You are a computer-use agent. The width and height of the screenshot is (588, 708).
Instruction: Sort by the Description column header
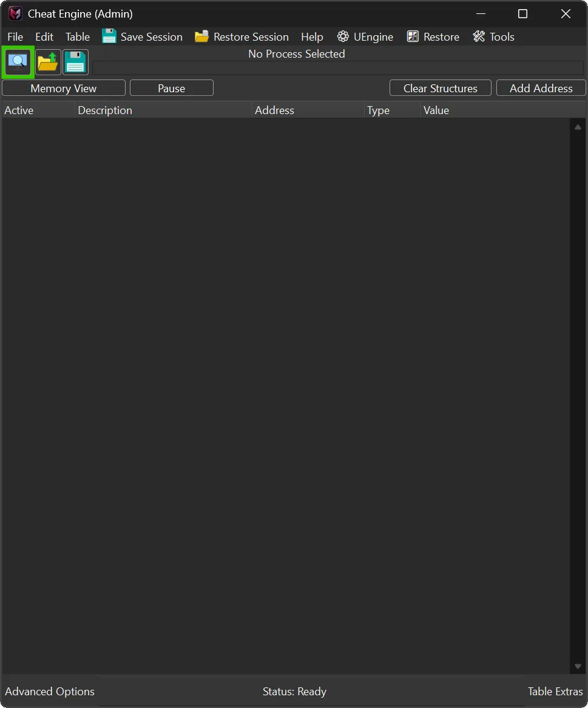(163, 110)
